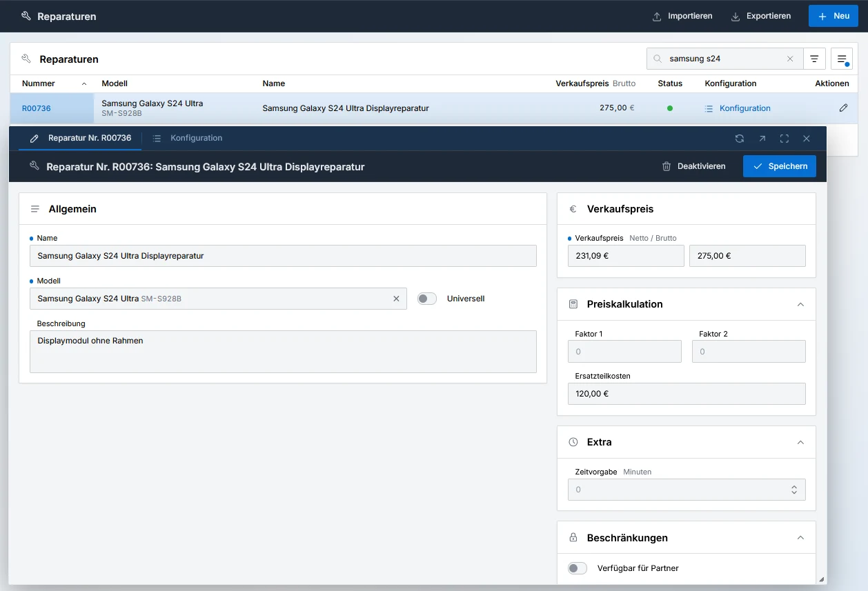Click the green status dot for R00736
This screenshot has width=868, height=591.
(x=669, y=108)
